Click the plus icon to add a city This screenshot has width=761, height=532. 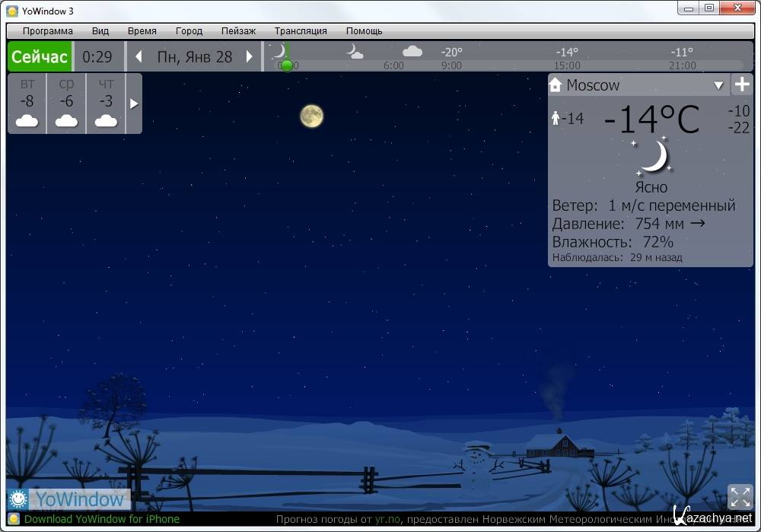741,84
